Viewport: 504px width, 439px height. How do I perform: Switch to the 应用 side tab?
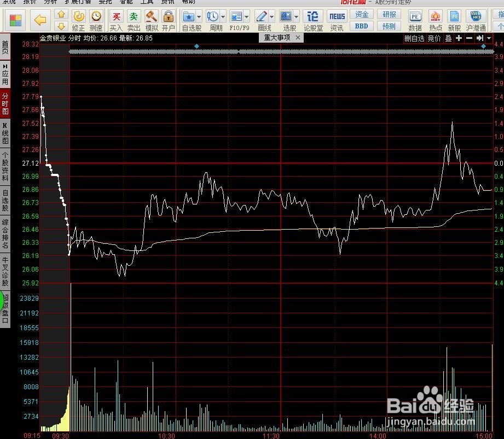point(5,74)
